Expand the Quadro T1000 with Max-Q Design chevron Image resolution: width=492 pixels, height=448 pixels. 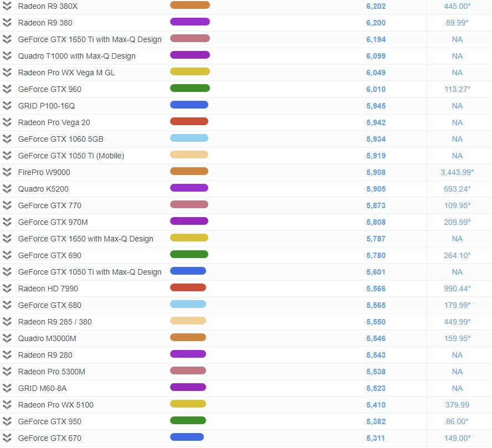[x=7, y=56]
